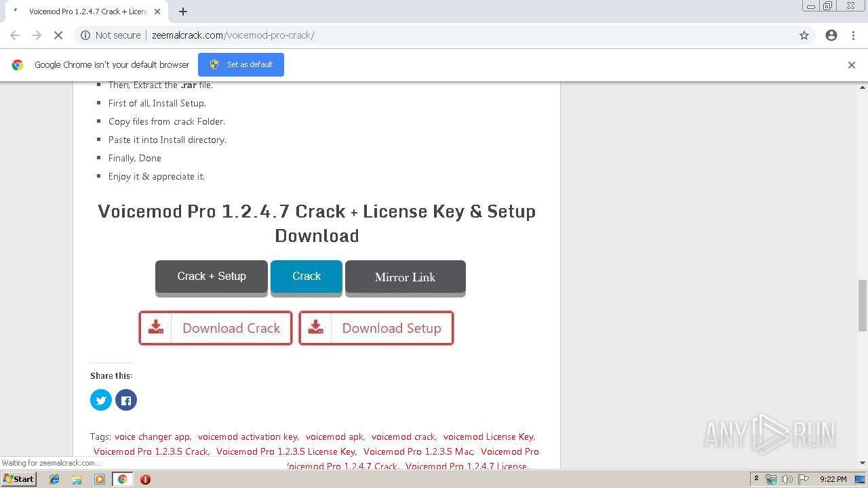Click the Download Setup button
868x488 pixels.
376,328
